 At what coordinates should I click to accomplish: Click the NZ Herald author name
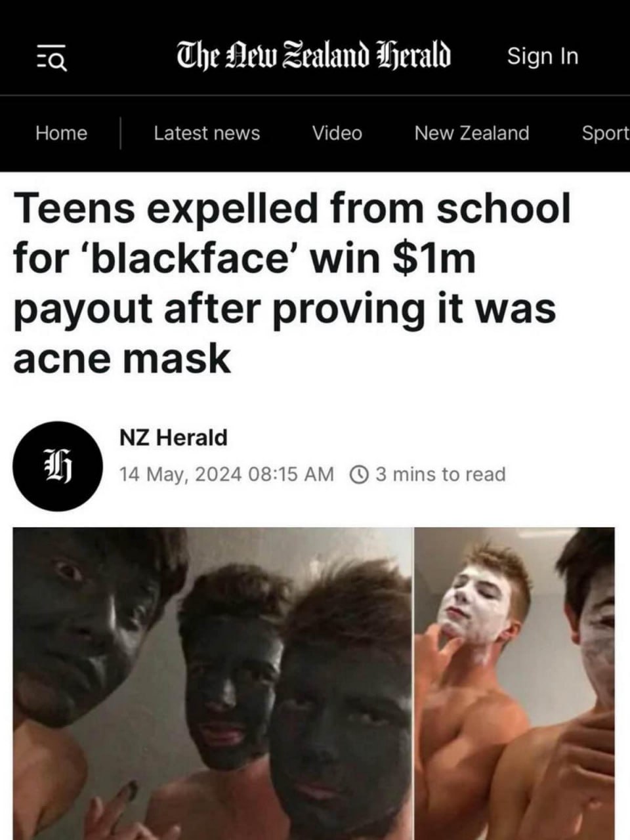pos(173,437)
